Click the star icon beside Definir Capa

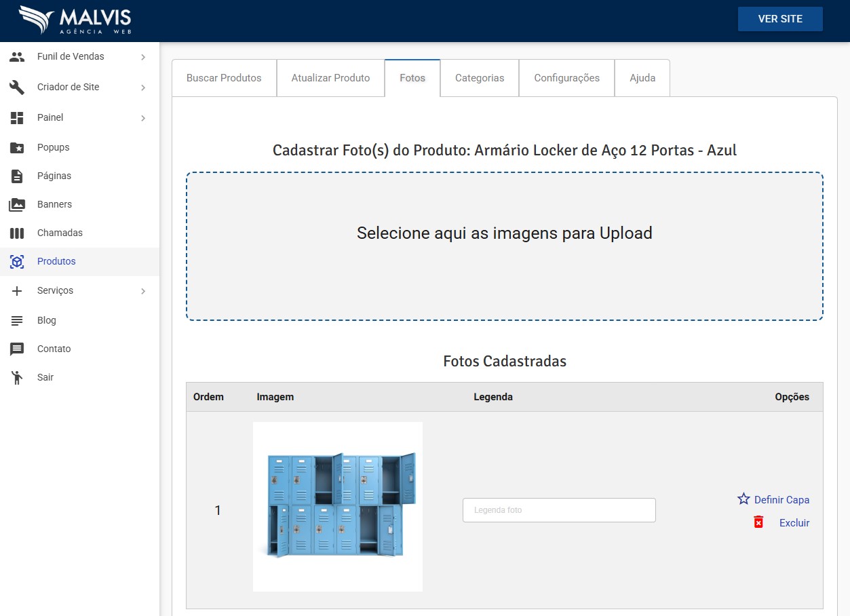point(743,499)
